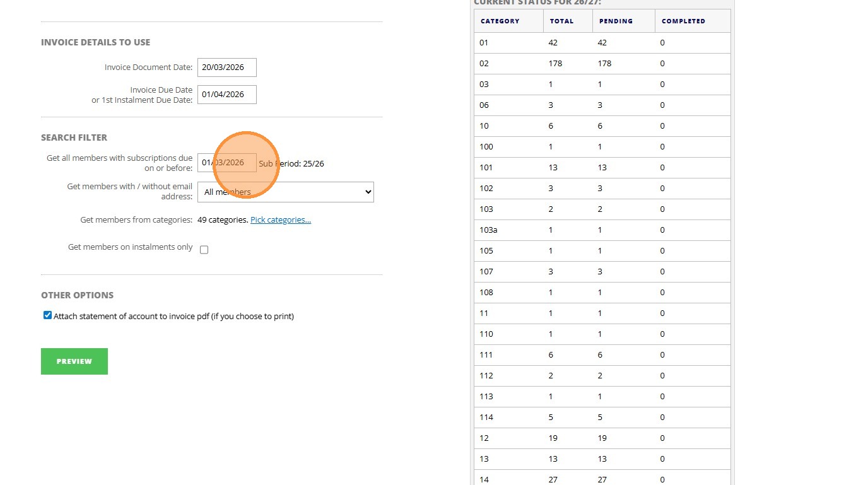Click the Invoice Document Date field
The image size is (868, 485).
[226, 67]
